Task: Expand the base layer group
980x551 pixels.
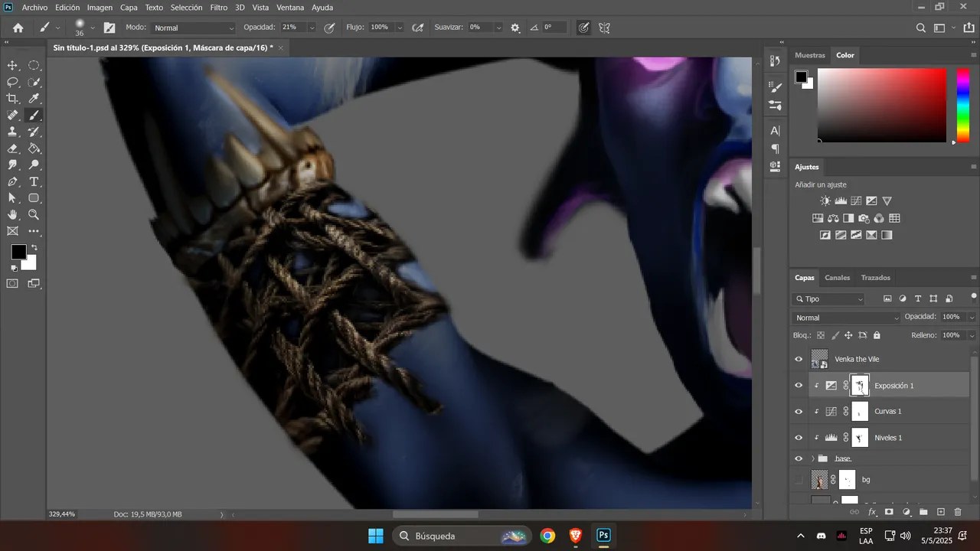Action: [x=812, y=458]
